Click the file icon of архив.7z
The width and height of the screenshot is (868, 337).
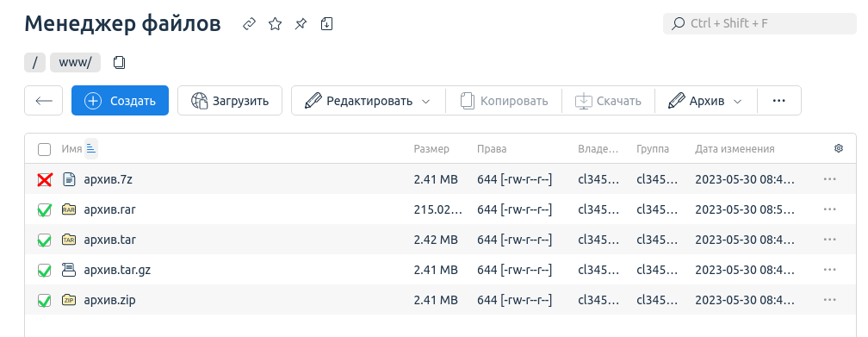coord(69,179)
